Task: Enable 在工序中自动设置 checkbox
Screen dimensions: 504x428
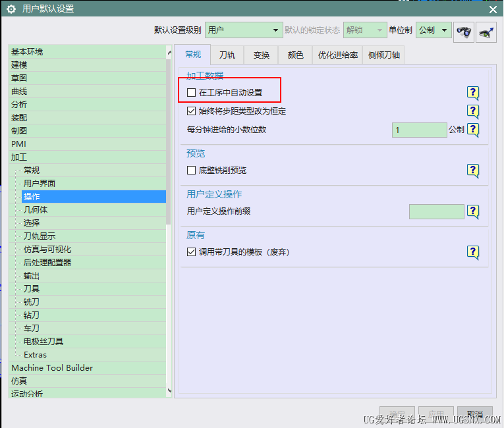Action: [191, 93]
